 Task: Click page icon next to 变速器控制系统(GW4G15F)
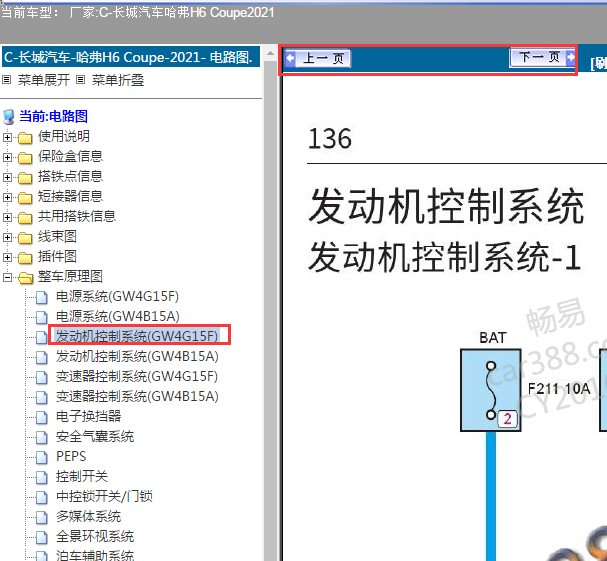42,377
